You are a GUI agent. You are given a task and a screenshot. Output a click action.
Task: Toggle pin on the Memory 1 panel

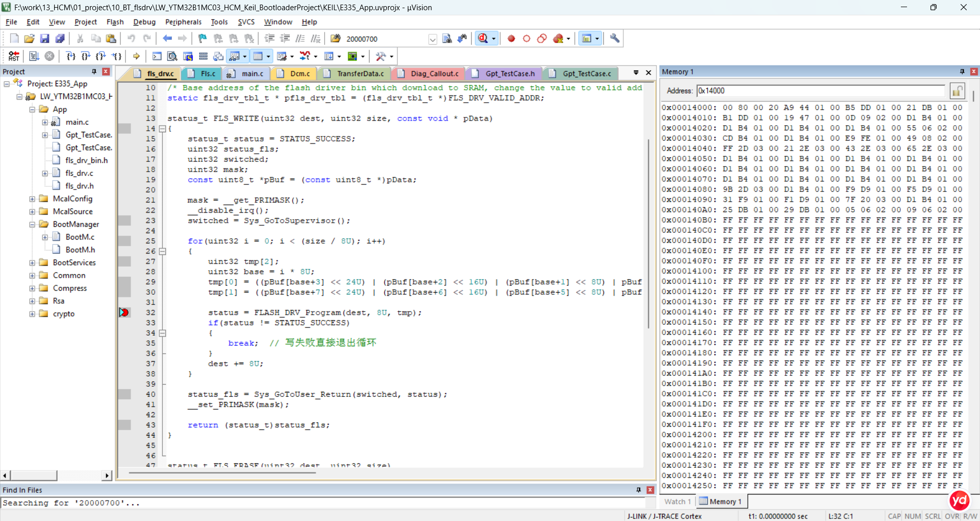[962, 72]
